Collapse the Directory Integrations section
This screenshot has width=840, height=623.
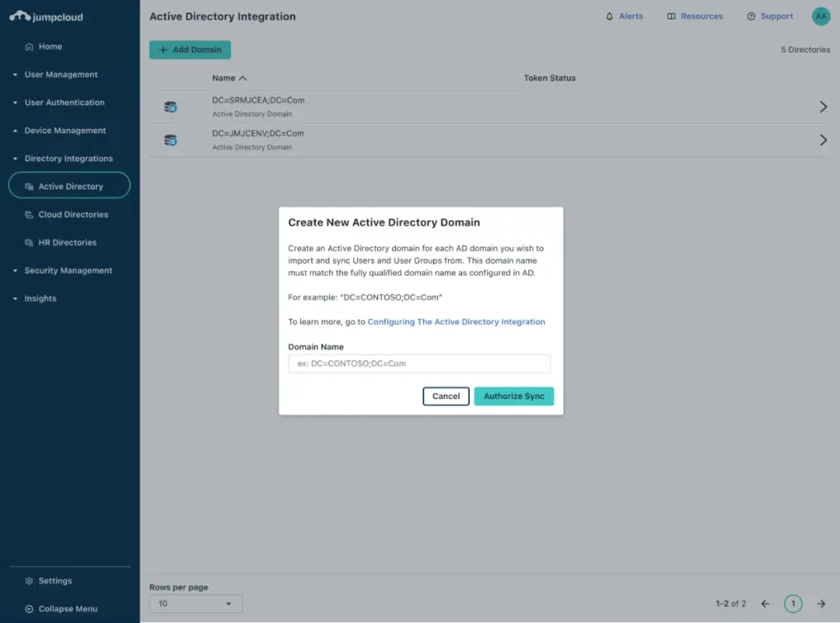click(68, 158)
